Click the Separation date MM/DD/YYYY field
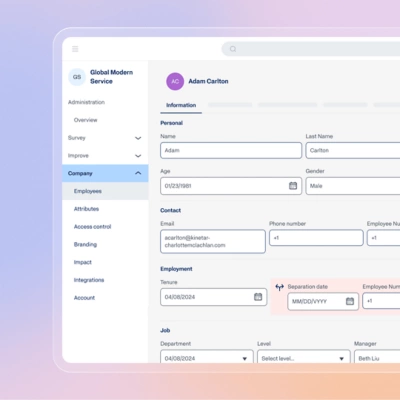 tap(323, 301)
